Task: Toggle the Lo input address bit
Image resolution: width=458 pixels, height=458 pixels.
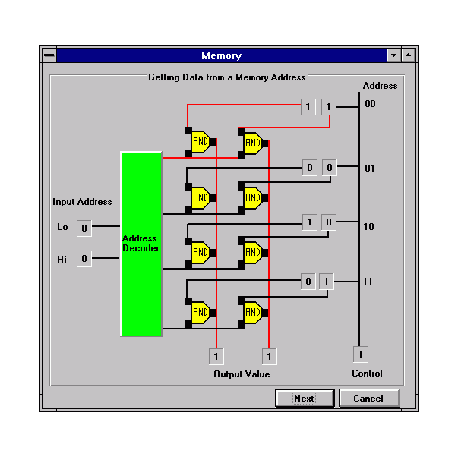Action: [84, 228]
